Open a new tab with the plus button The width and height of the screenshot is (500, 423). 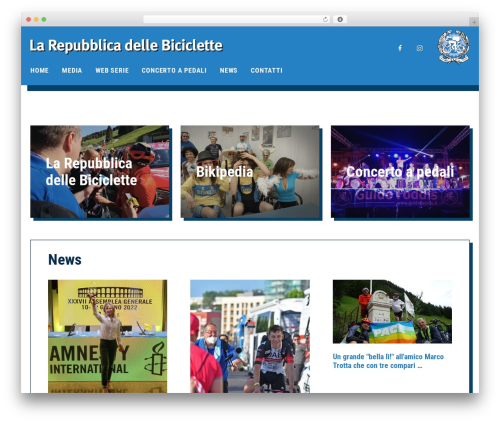click(474, 22)
